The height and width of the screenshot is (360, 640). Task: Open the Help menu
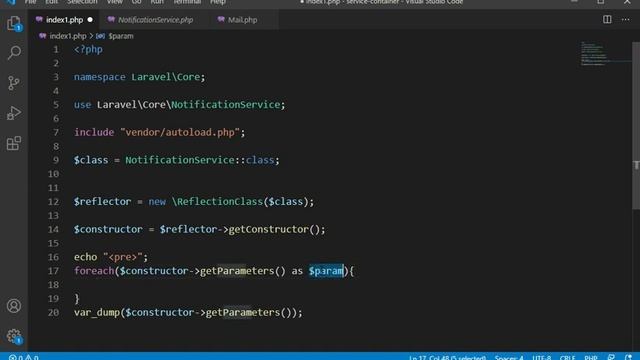[218, 2]
